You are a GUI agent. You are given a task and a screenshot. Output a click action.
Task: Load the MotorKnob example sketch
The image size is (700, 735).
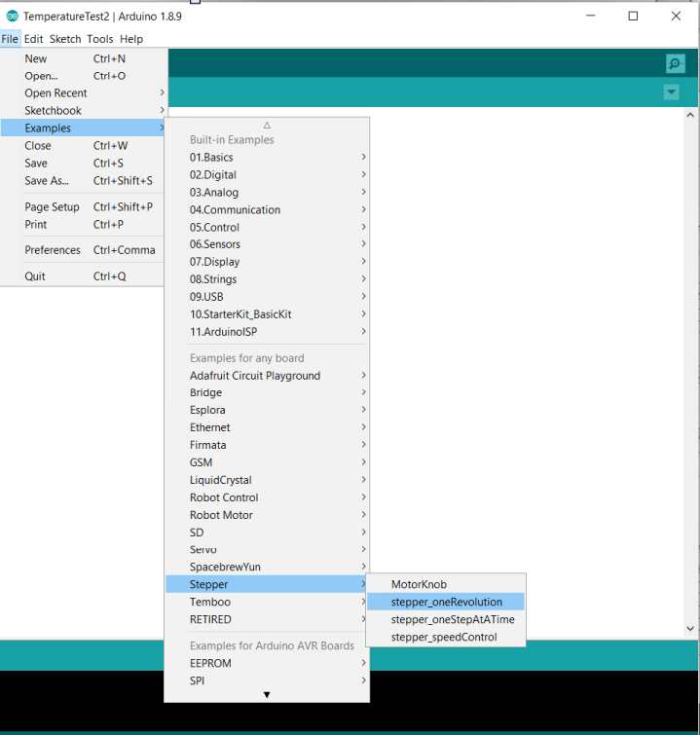point(446,584)
